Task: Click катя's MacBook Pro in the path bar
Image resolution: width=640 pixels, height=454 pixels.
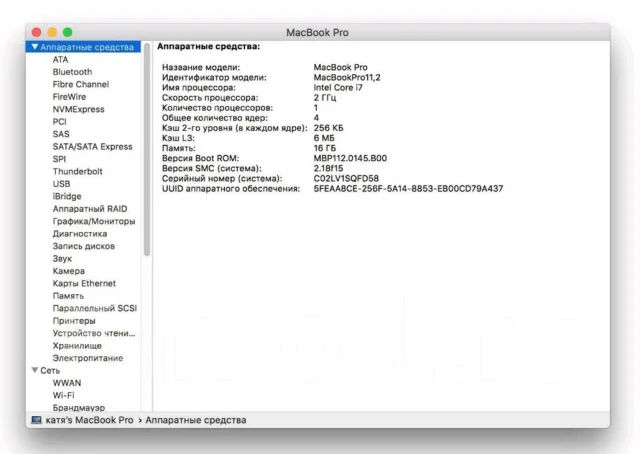Action: tap(89, 420)
